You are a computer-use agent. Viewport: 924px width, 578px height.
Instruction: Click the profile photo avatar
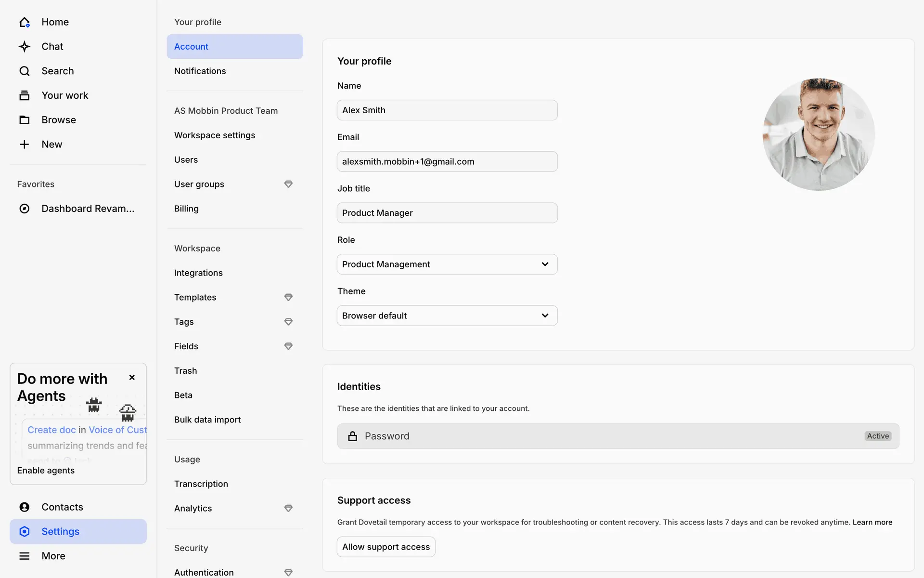tap(819, 134)
